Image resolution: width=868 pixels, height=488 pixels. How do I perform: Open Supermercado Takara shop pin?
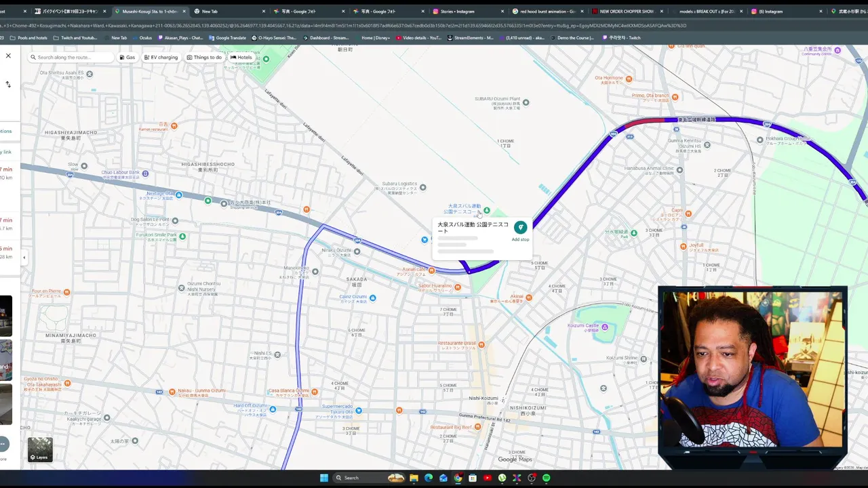click(x=359, y=410)
